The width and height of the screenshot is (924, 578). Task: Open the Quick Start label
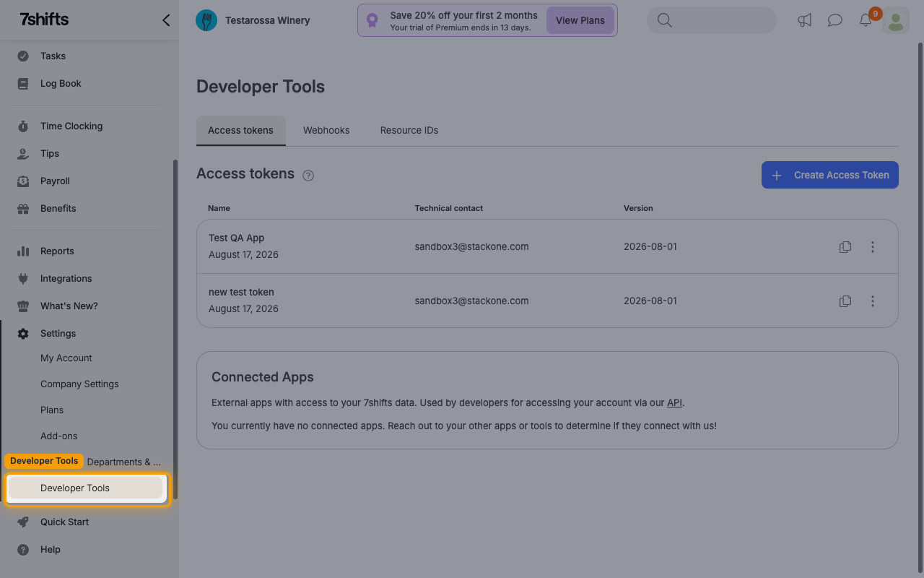64,522
